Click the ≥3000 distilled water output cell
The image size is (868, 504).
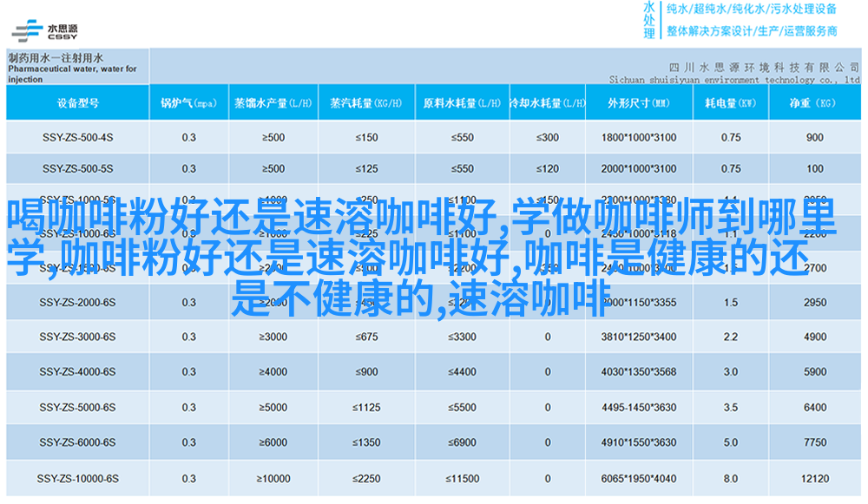[273, 337]
